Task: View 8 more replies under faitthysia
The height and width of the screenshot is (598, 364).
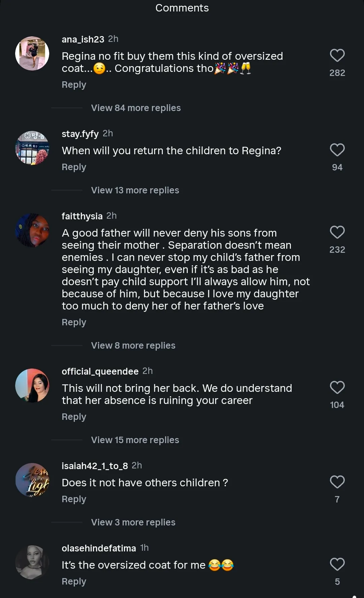Action: [133, 346]
